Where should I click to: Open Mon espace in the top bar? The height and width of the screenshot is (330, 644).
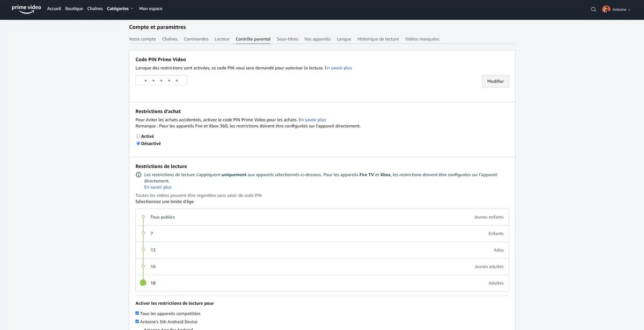coord(151,9)
